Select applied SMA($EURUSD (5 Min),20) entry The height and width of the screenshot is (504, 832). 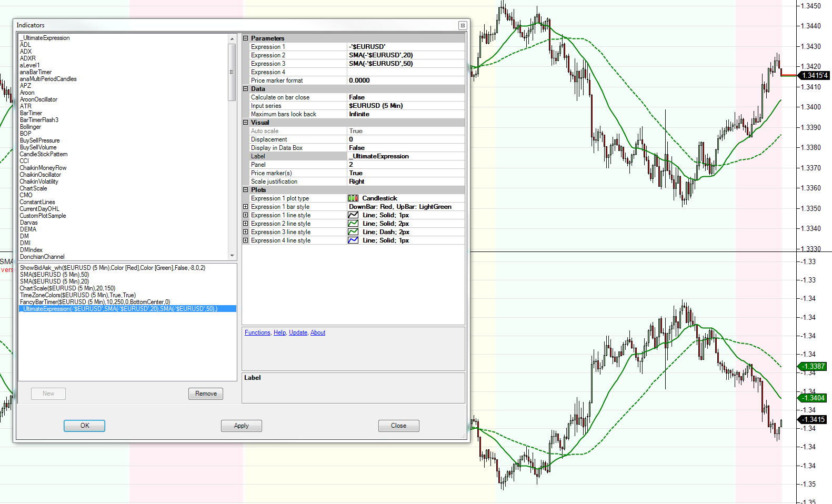pos(54,281)
